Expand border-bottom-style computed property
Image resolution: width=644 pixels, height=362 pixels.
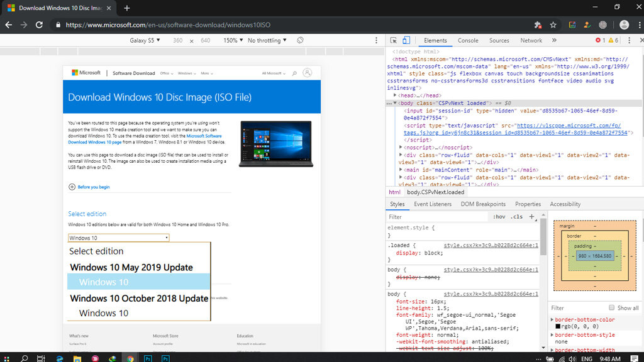click(x=552, y=335)
